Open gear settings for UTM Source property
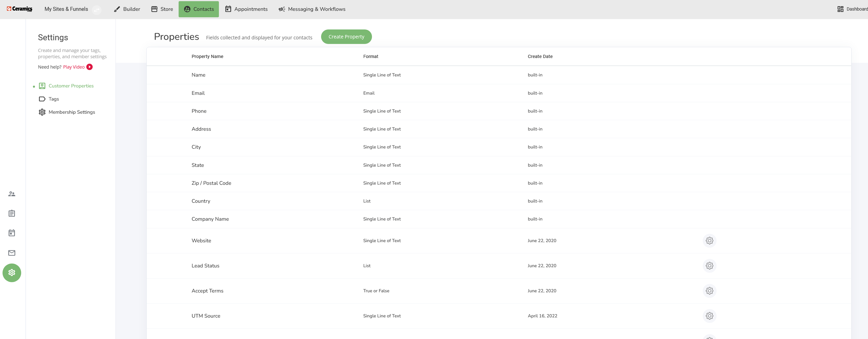This screenshot has width=868, height=339. pos(710,316)
